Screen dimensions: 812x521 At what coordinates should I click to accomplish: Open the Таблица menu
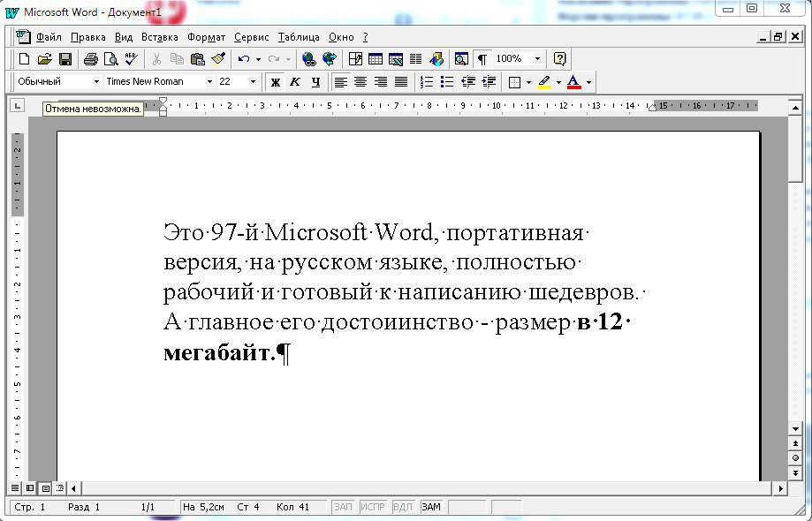pos(299,37)
